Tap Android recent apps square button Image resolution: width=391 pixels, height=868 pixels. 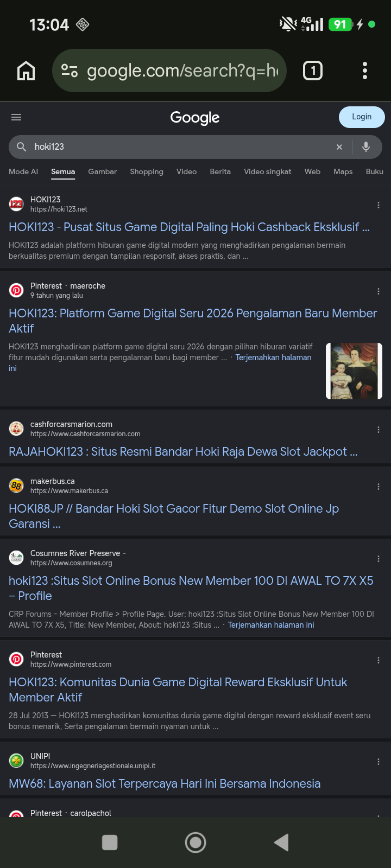click(x=110, y=843)
